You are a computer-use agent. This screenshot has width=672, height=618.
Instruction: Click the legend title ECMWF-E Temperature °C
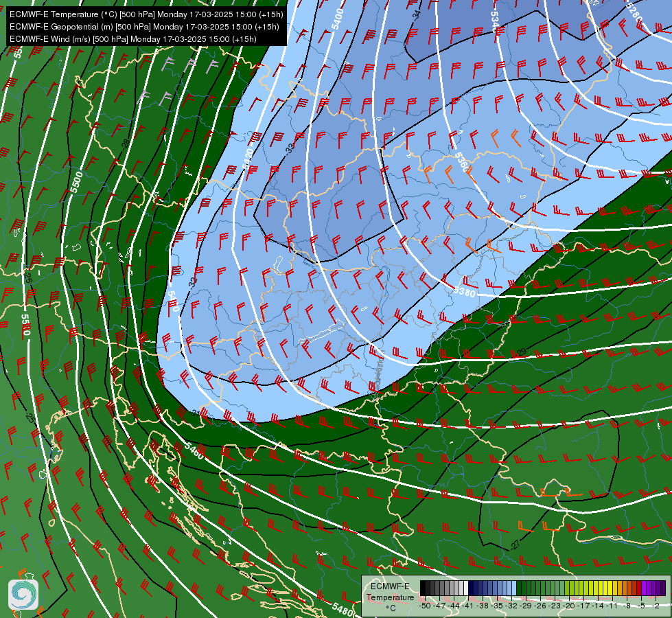pyautogui.click(x=391, y=597)
